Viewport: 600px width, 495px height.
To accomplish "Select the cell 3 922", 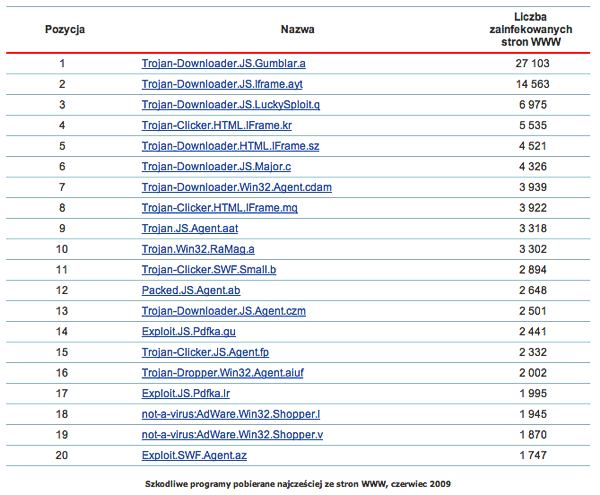I will coord(533,208).
